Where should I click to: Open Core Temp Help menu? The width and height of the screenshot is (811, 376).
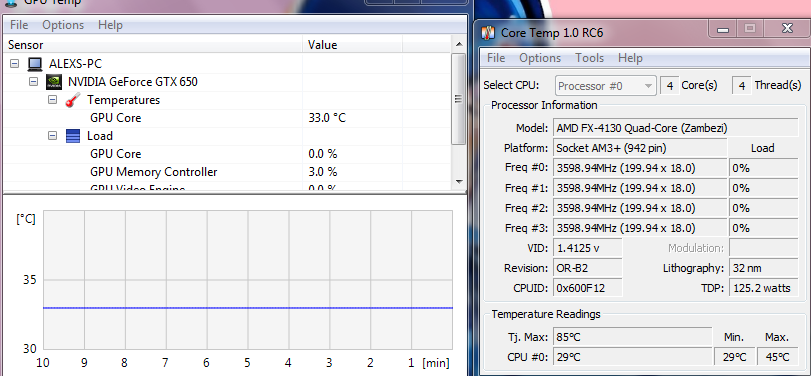[x=630, y=58]
